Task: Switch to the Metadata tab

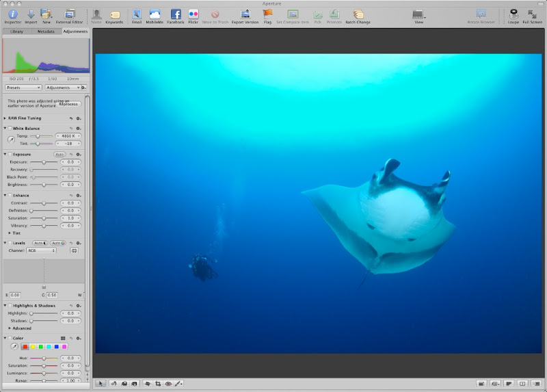Action: pos(46,31)
